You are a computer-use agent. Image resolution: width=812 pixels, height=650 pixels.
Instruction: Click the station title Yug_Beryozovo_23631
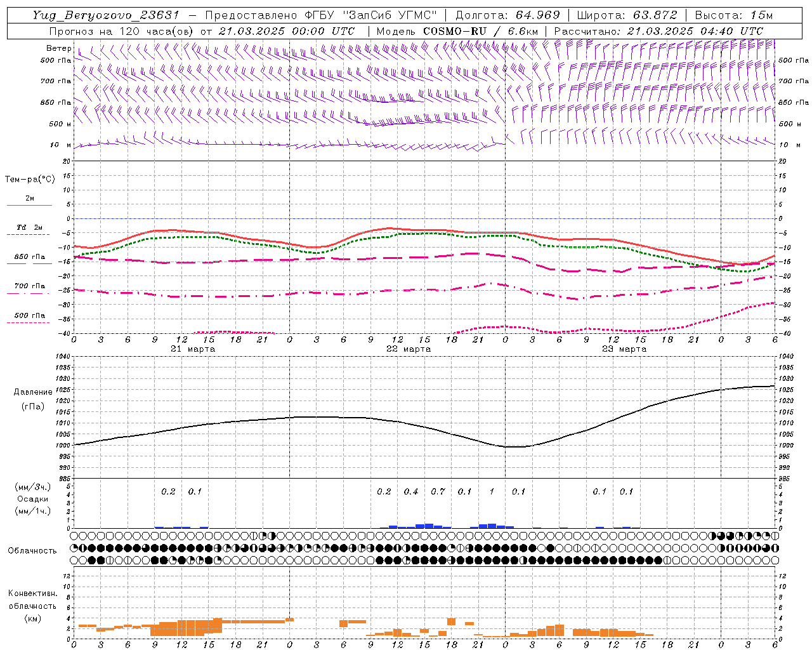coord(106,15)
